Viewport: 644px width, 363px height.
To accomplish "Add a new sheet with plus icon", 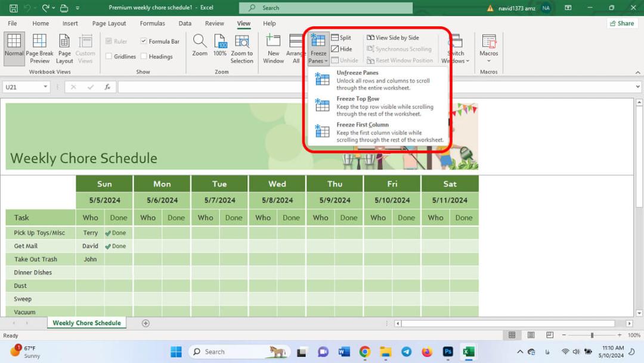I will click(145, 323).
